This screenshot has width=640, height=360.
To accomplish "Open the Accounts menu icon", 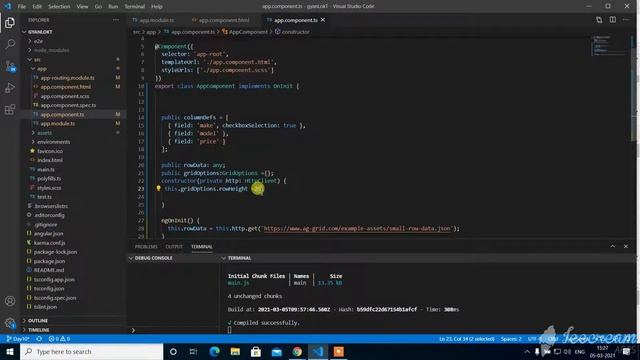I will click(x=10, y=301).
